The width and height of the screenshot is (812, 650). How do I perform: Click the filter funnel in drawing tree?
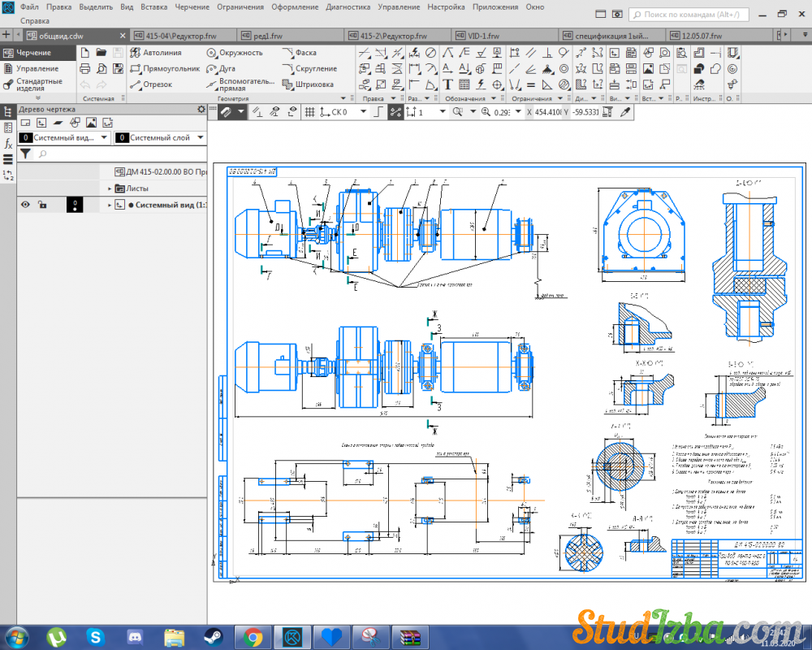point(25,153)
